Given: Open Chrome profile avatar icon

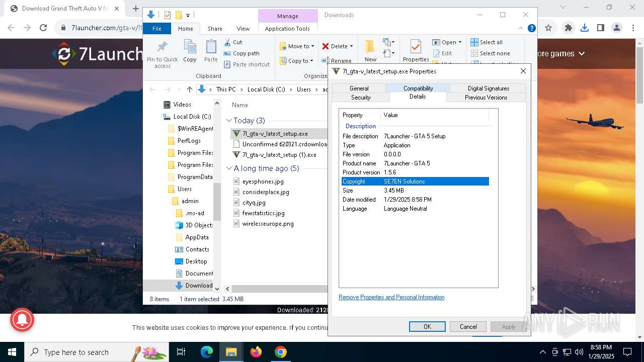Looking at the screenshot, I should (x=616, y=28).
